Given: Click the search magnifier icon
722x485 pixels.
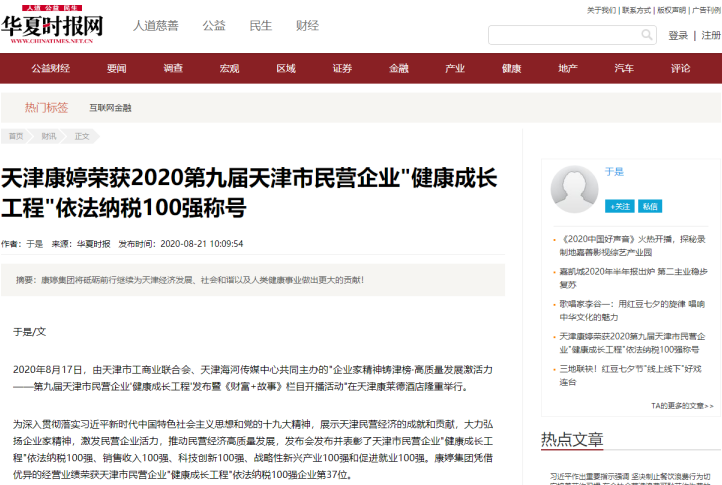Looking at the screenshot, I should pos(647,35).
